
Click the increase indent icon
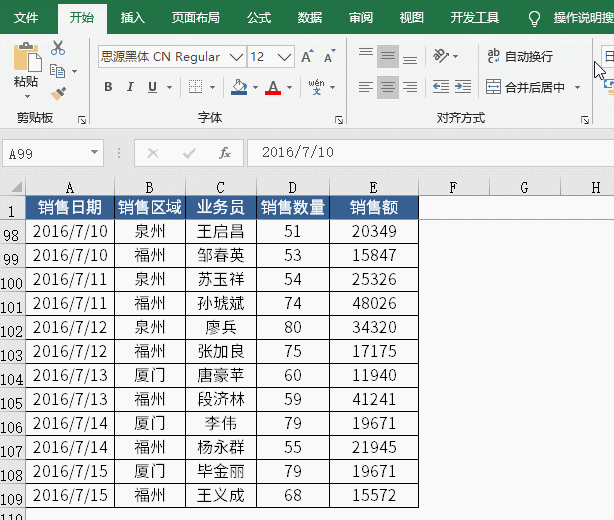[x=463, y=87]
